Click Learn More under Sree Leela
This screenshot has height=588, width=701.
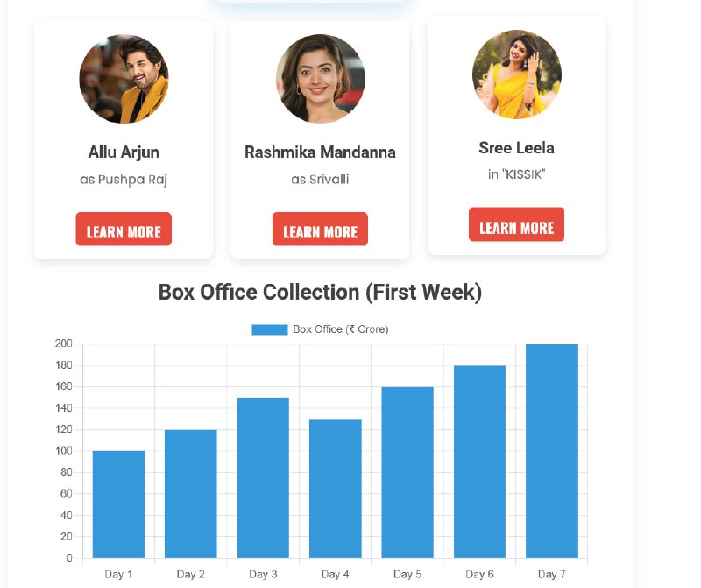[516, 224]
